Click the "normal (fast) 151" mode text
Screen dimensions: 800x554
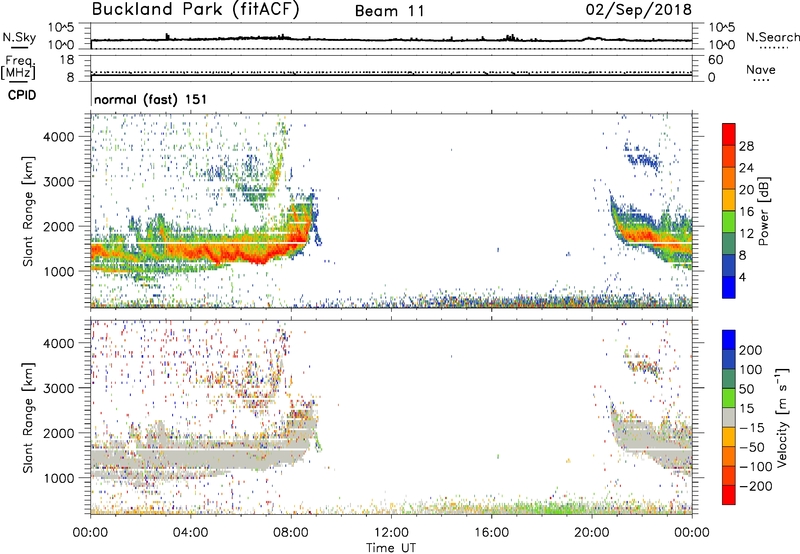[x=151, y=99]
